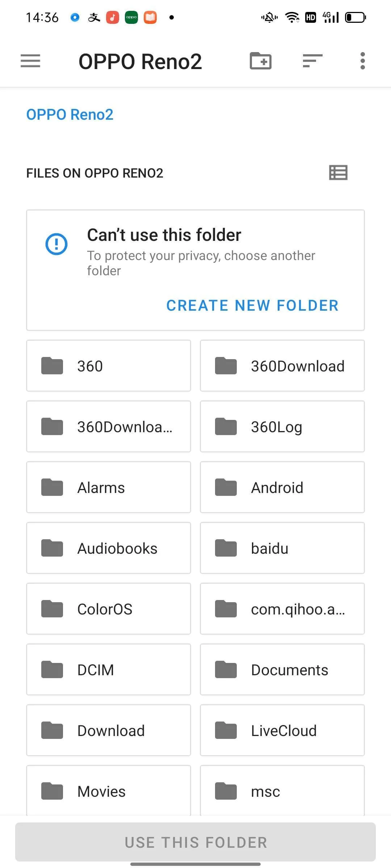Tap the new folder icon in toolbar
Viewport: 391px width, 868px height.
click(261, 61)
